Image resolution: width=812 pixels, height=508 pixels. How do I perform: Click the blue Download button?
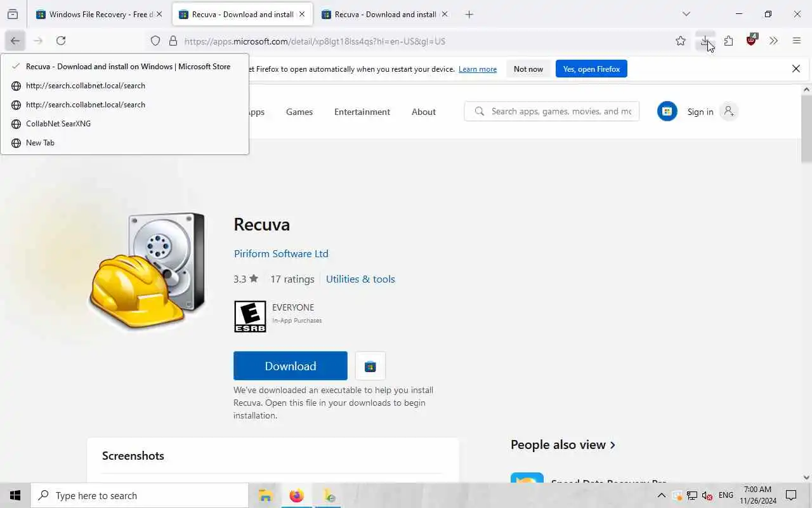point(291,366)
